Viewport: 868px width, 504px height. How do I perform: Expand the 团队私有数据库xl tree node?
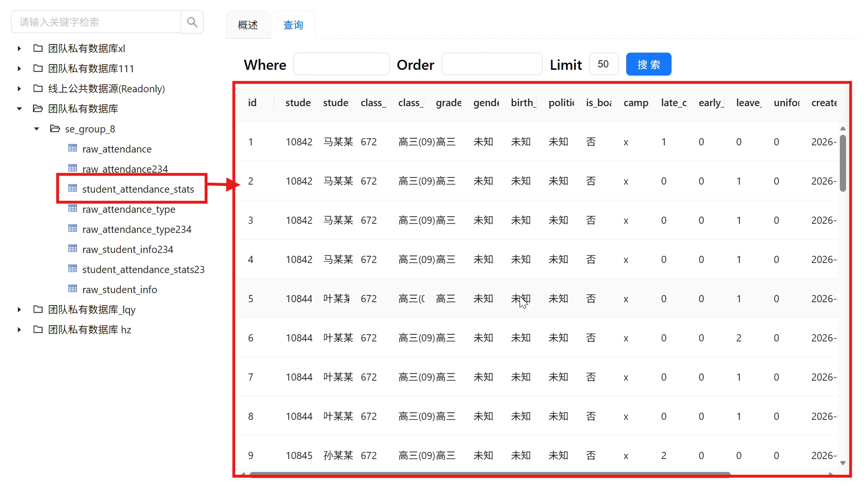[x=19, y=48]
